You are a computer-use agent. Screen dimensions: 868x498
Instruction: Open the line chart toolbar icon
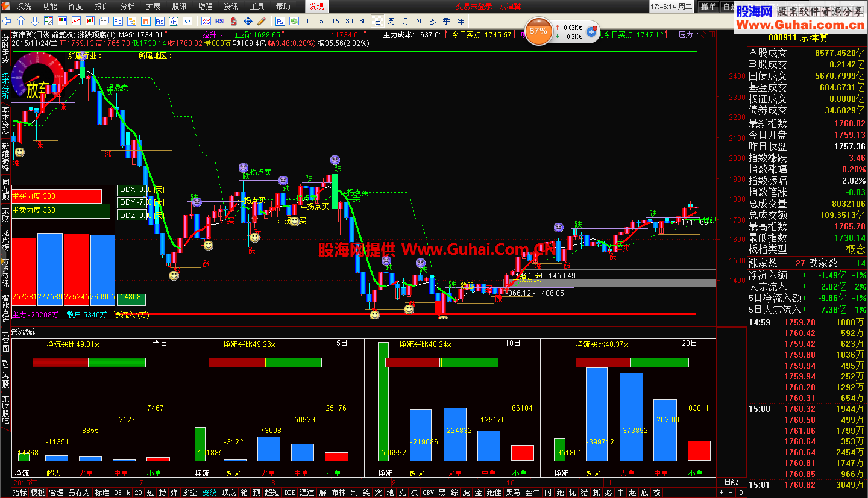tap(76, 21)
